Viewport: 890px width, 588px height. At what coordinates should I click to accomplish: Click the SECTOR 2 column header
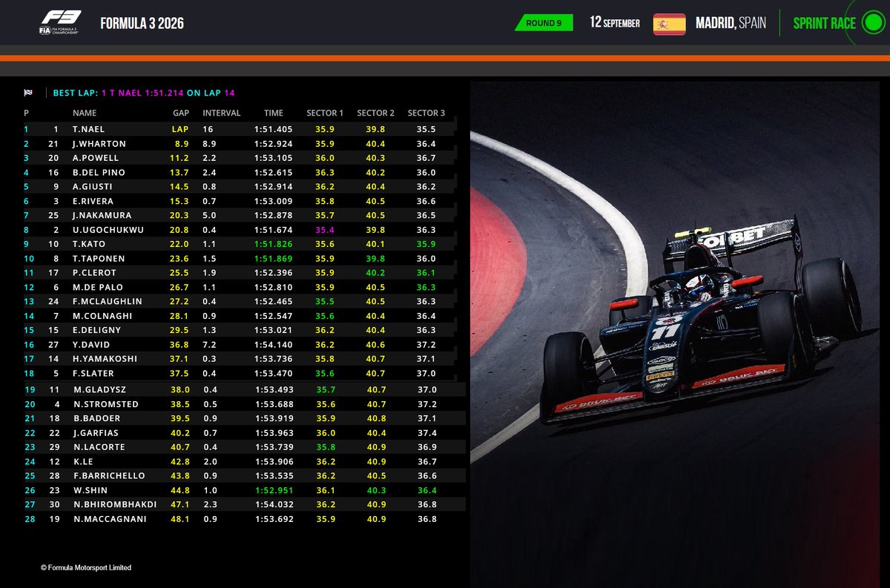pos(375,113)
